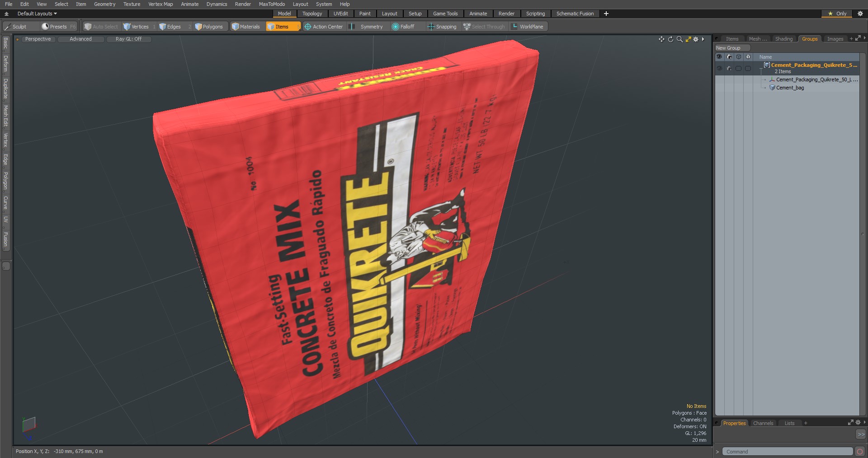
Task: Switch to the Schematic Fusion layout tab
Action: (x=575, y=14)
